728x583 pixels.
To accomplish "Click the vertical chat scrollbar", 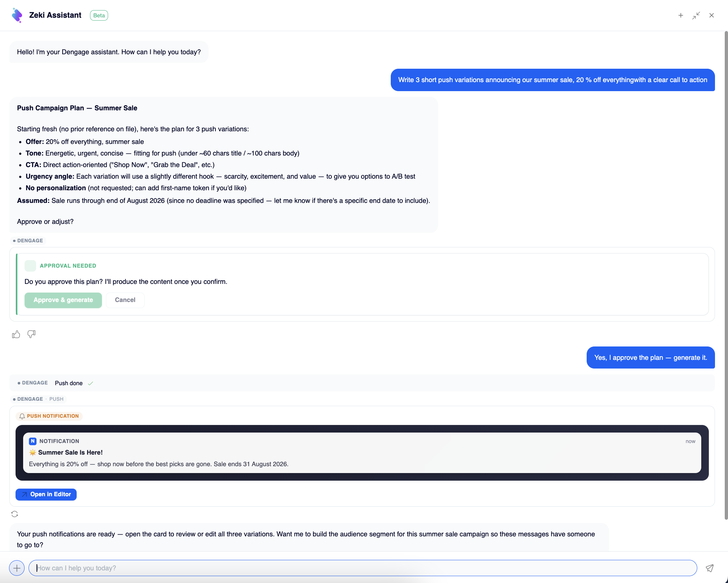I will pyautogui.click(x=726, y=275).
